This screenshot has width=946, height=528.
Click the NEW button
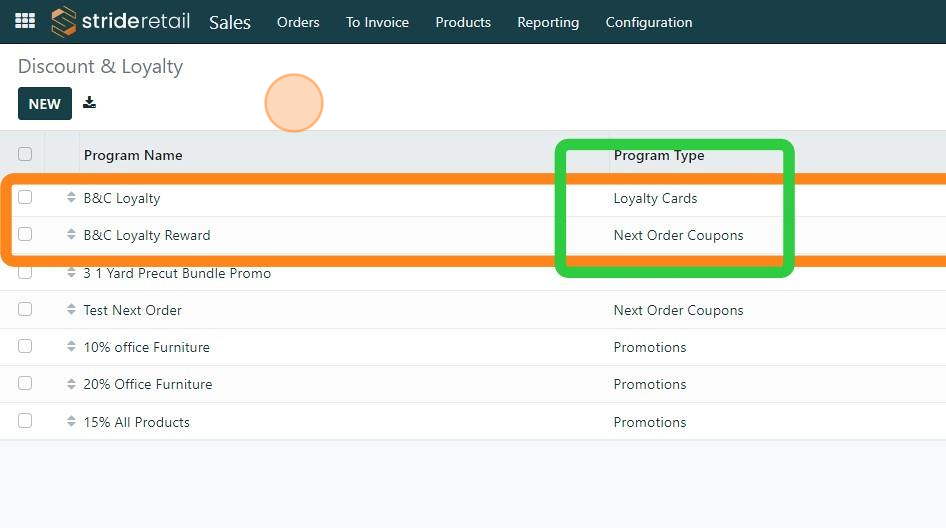point(45,104)
